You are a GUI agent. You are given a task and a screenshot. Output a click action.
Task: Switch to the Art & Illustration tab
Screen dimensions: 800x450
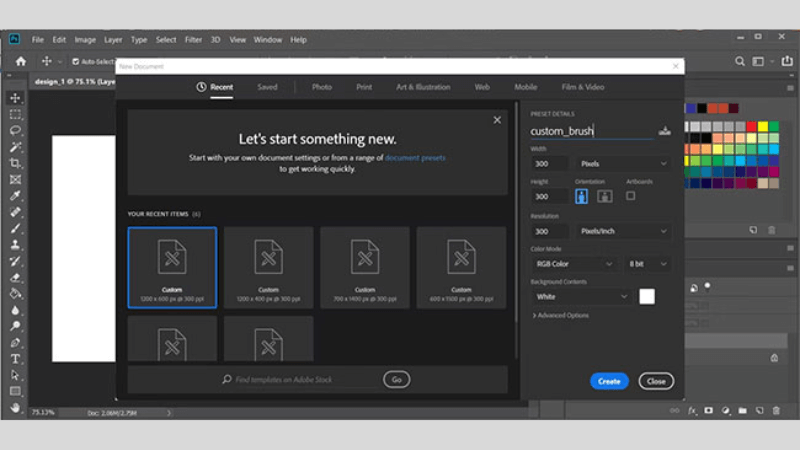423,87
